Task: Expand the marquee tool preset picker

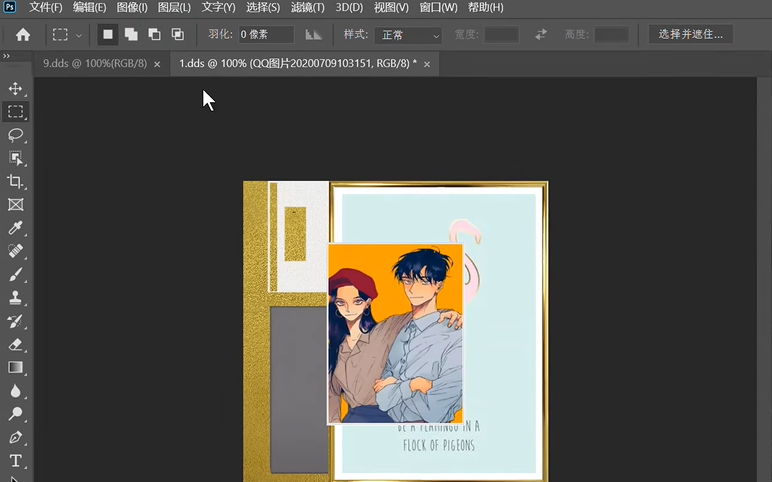Action: coord(79,35)
